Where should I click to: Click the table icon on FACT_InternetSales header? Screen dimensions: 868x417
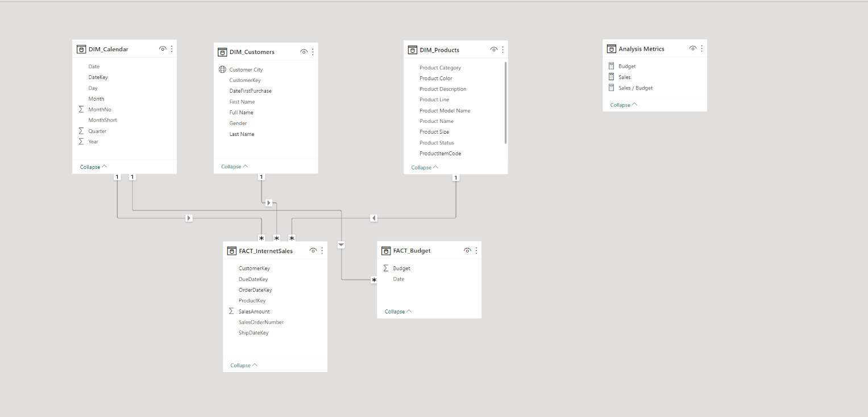tap(232, 250)
